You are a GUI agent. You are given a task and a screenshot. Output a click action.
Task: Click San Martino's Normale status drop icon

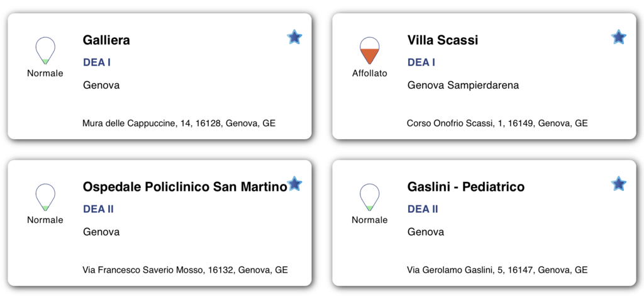(45, 197)
